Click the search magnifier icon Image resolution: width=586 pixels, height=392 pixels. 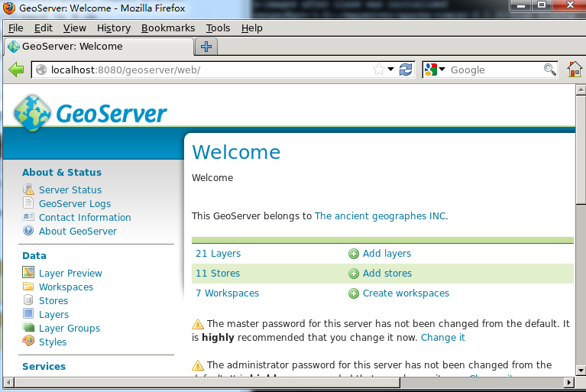(550, 69)
